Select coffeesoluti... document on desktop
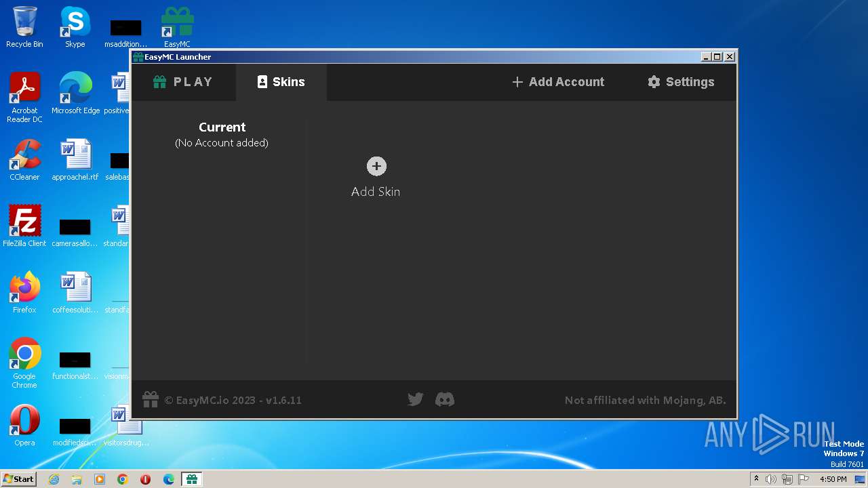Image resolution: width=868 pixels, height=488 pixels. pyautogui.click(x=75, y=293)
